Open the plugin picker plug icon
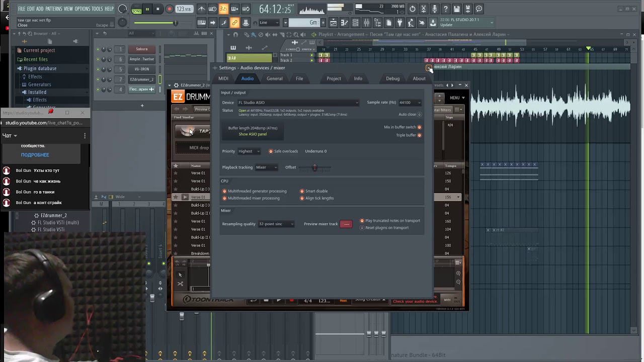 tap(399, 23)
